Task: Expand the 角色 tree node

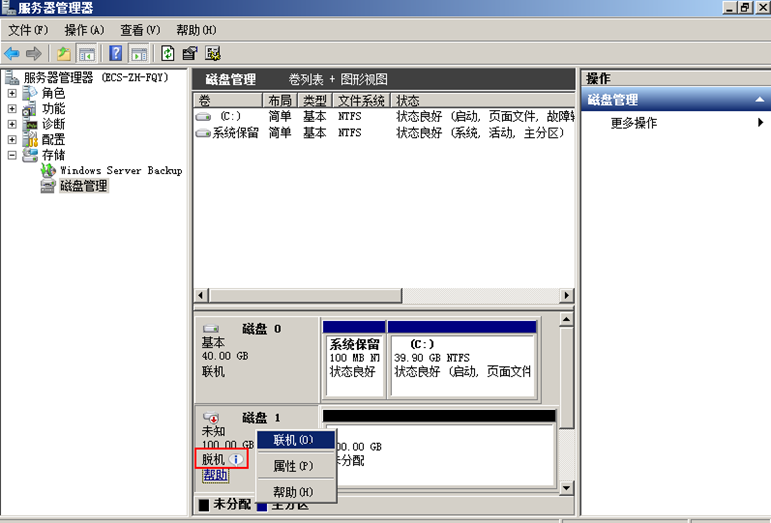Action: point(12,93)
